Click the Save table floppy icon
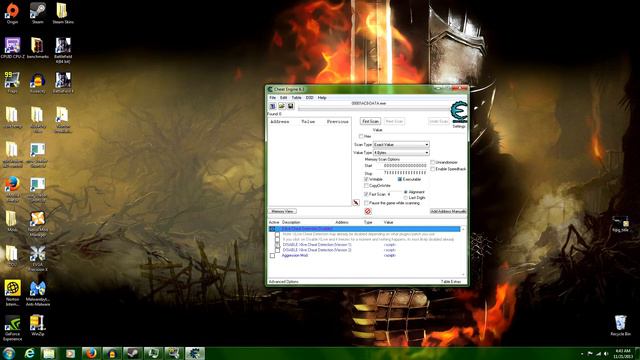Screen dimensions: 640x360 (x=291, y=106)
